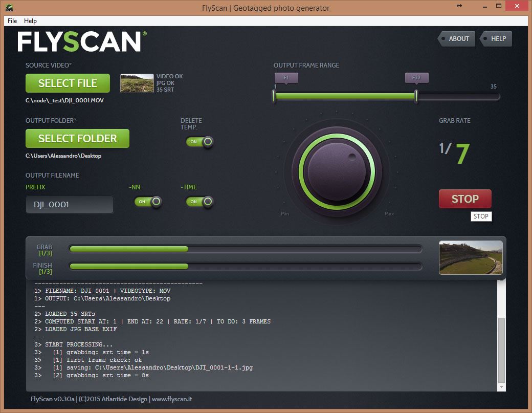Click the footer text with www.flyscan.it
This screenshot has height=413, width=532.
coord(112,399)
